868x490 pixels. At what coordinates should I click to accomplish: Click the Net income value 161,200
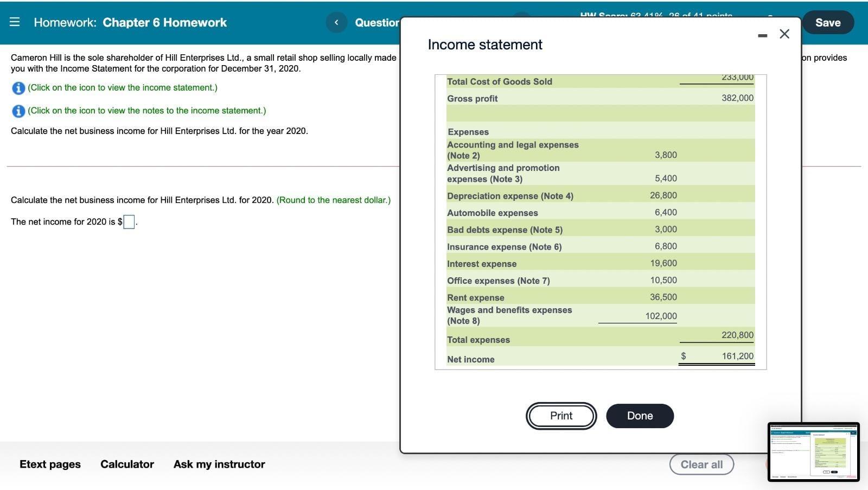coord(737,356)
